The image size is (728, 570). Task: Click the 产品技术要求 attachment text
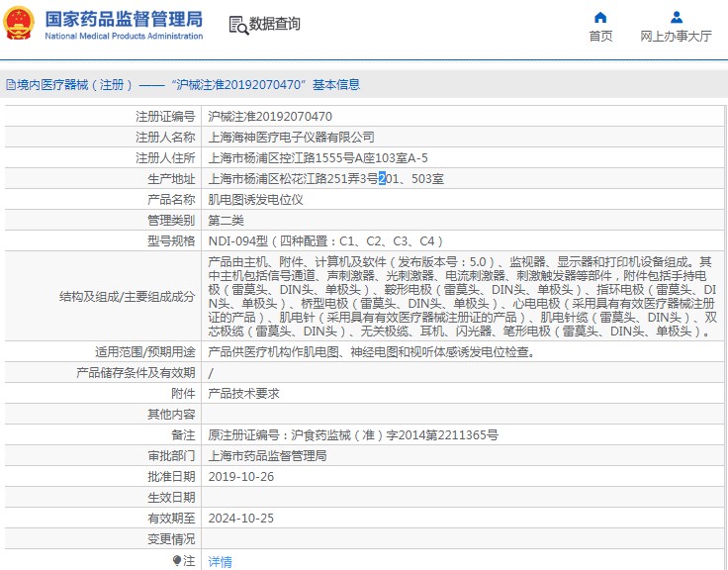243,393
